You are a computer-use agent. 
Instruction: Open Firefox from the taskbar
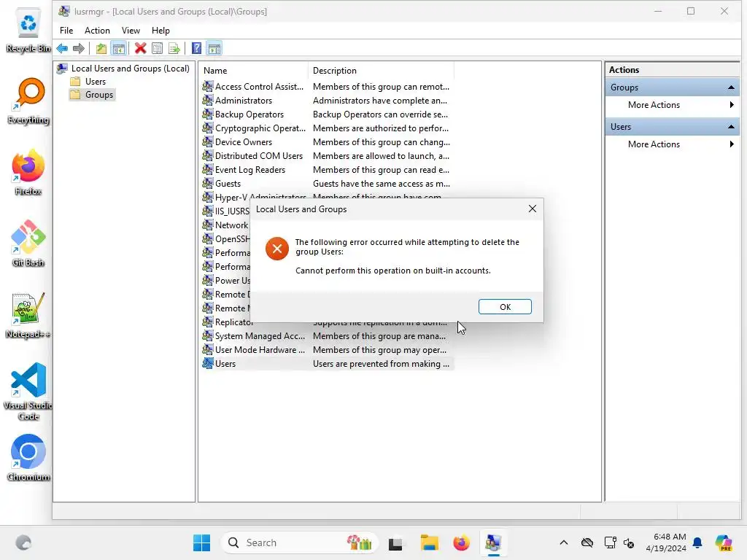coord(461,542)
